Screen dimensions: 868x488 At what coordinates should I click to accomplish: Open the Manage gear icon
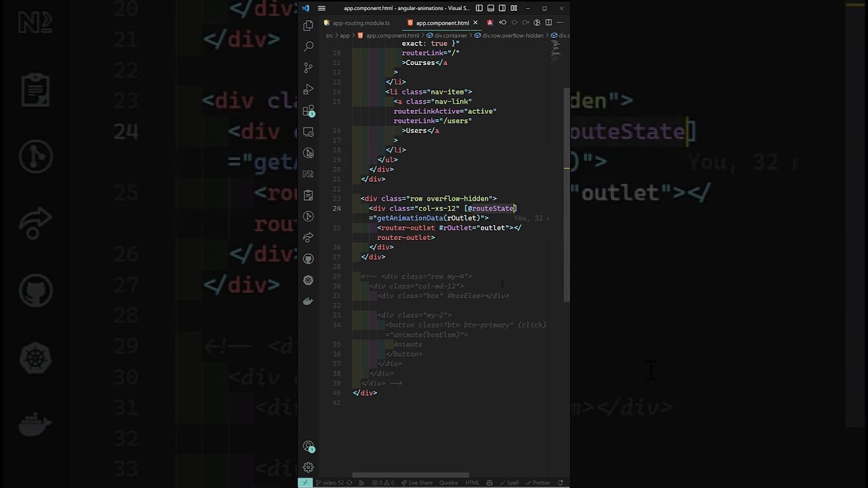tap(309, 468)
